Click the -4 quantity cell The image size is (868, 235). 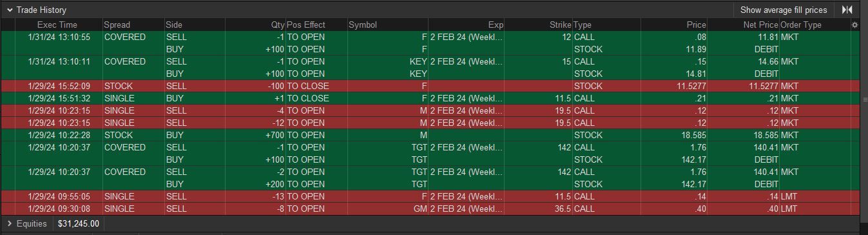click(x=255, y=111)
